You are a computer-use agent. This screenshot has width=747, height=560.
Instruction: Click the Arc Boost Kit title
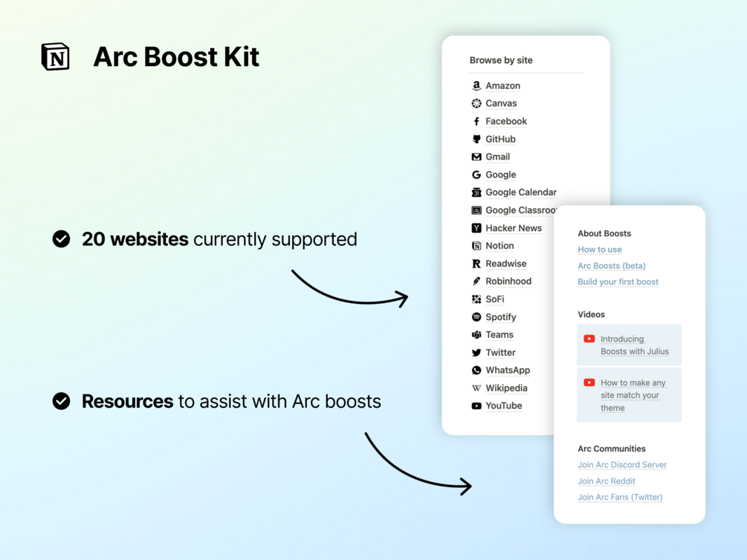pos(176,57)
